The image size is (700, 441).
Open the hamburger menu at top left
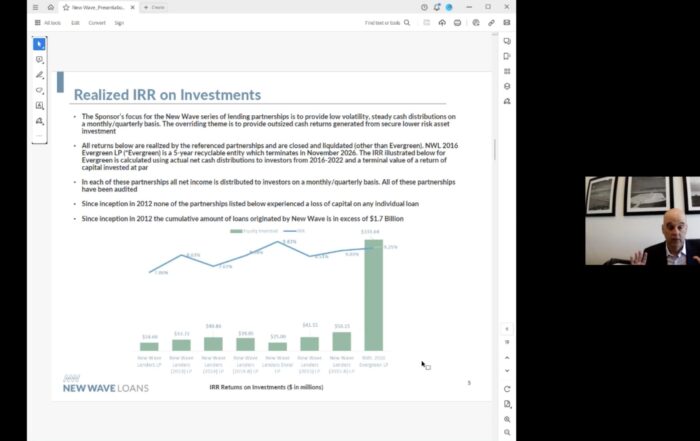click(36, 7)
